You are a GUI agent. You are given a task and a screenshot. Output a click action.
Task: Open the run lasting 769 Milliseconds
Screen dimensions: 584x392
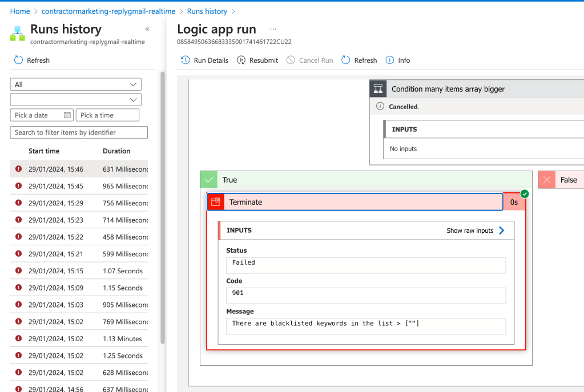coord(79,322)
